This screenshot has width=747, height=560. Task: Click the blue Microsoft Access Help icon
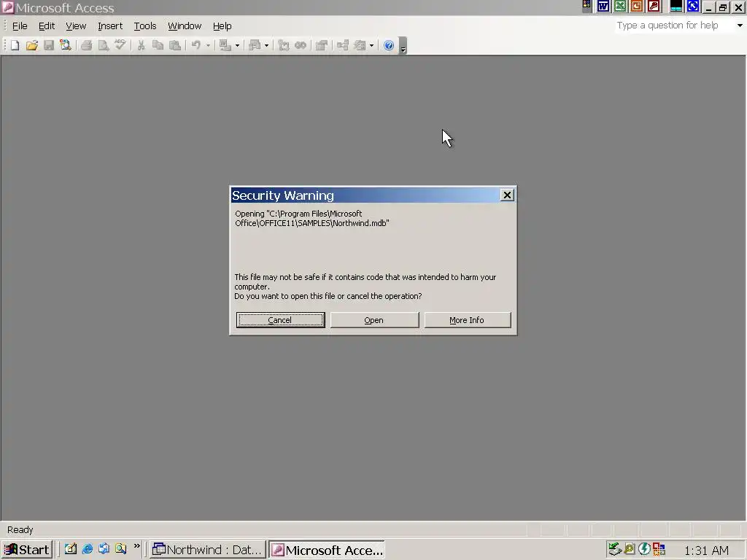tap(389, 45)
